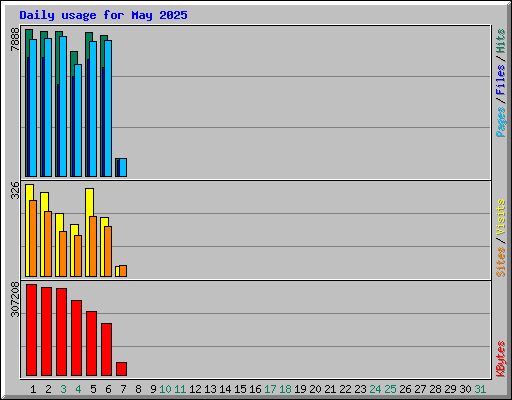Select the small red KBytes bar for day 7

click(121, 369)
